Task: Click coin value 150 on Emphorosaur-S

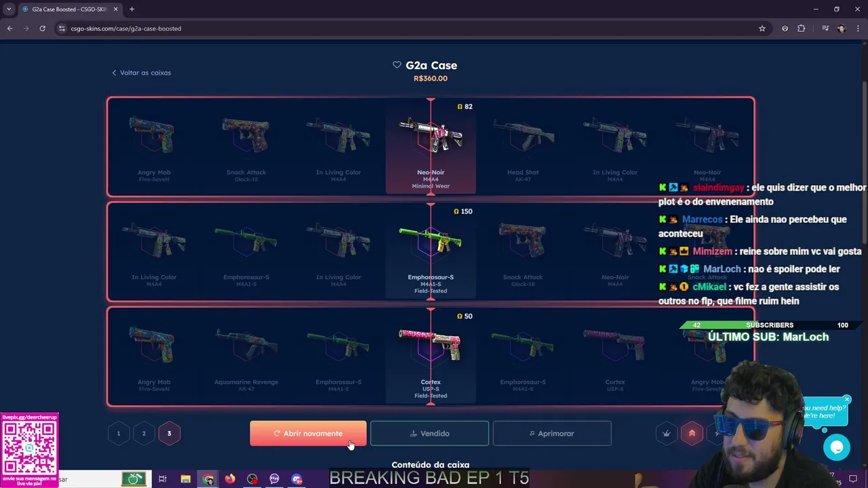Action: tap(465, 211)
